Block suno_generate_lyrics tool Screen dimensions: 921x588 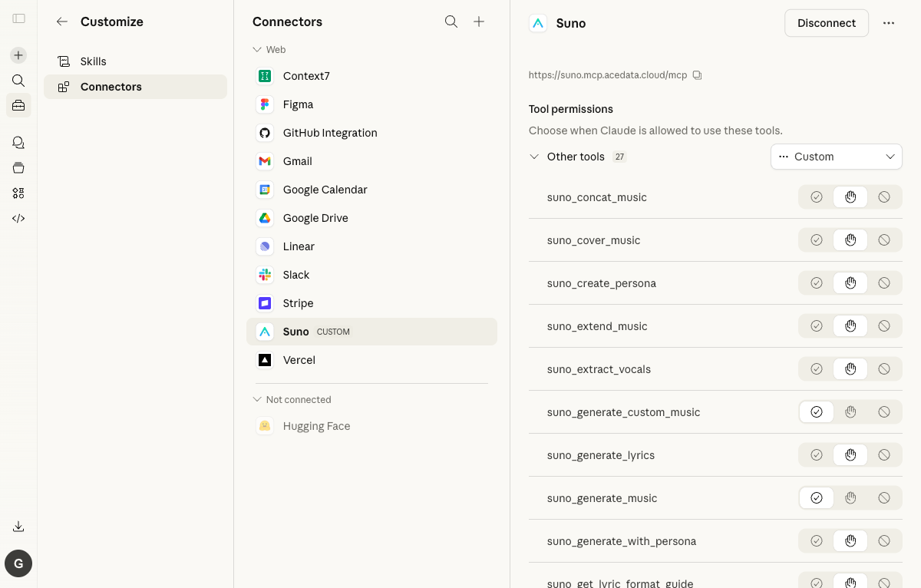(x=884, y=455)
